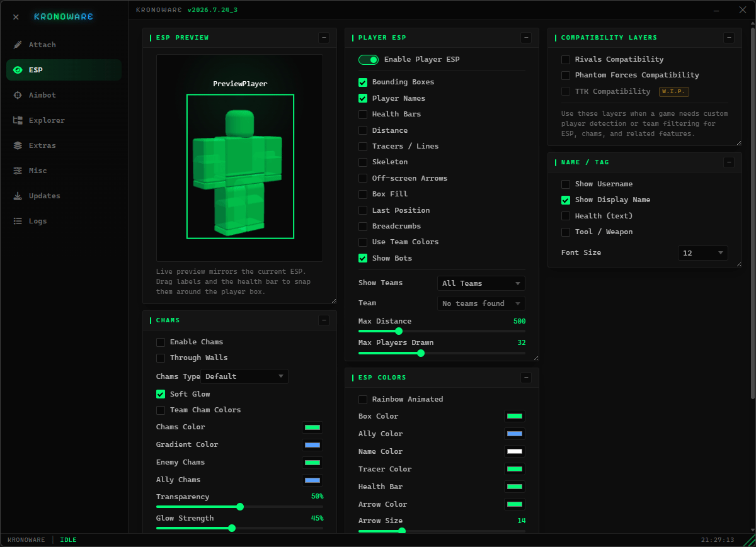Click the Ally Color swatch

pyautogui.click(x=515, y=434)
